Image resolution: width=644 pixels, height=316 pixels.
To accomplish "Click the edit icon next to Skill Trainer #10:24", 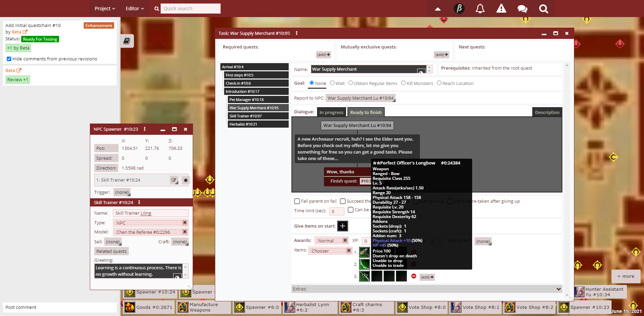I will (174, 180).
